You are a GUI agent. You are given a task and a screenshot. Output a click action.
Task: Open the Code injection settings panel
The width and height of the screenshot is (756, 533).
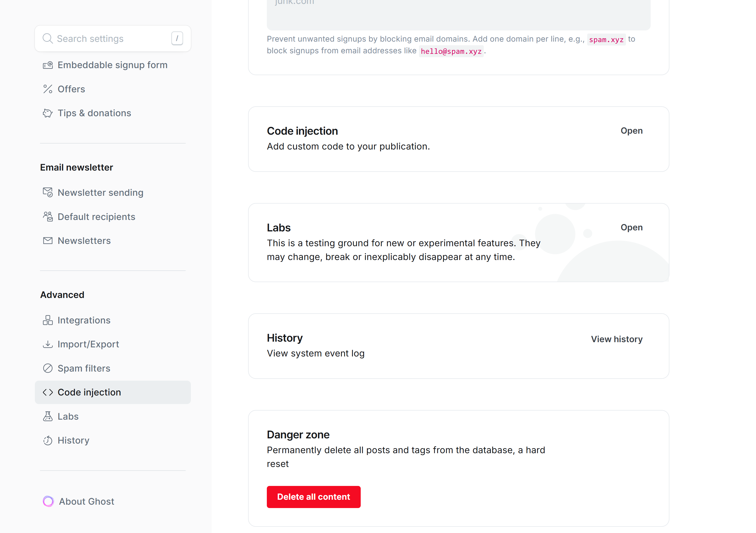(x=631, y=131)
